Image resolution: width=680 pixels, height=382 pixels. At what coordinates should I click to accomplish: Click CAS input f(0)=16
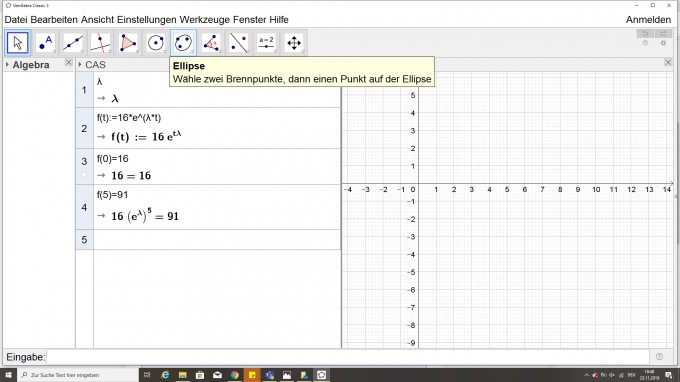click(x=113, y=159)
